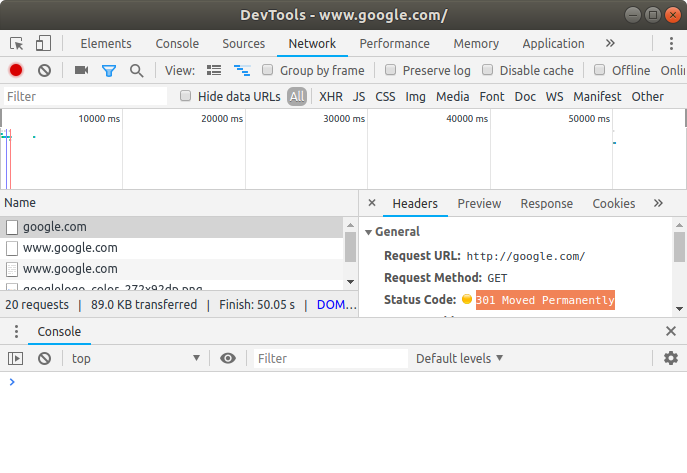Filter requests by All types
Viewport: 687px width, 473px height.
[297, 96]
